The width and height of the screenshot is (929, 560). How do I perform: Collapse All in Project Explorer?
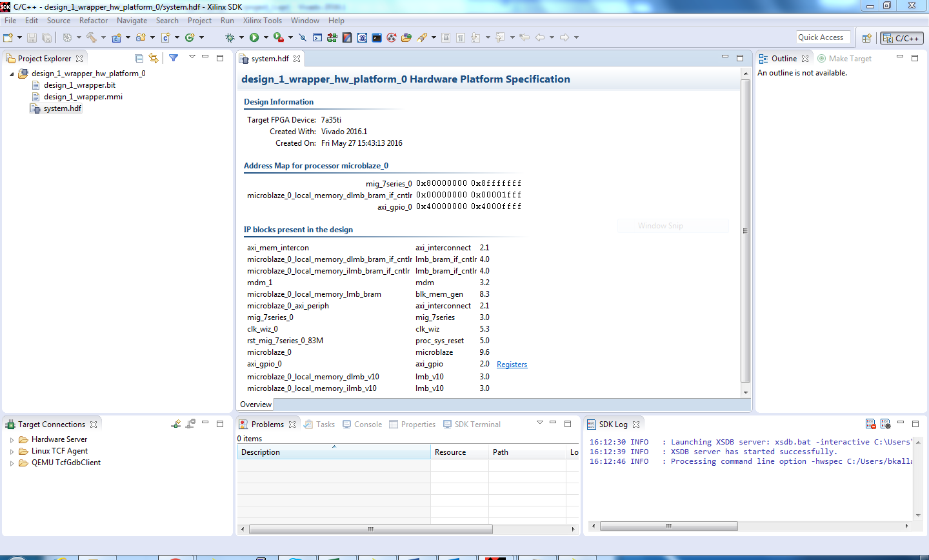tap(139, 58)
